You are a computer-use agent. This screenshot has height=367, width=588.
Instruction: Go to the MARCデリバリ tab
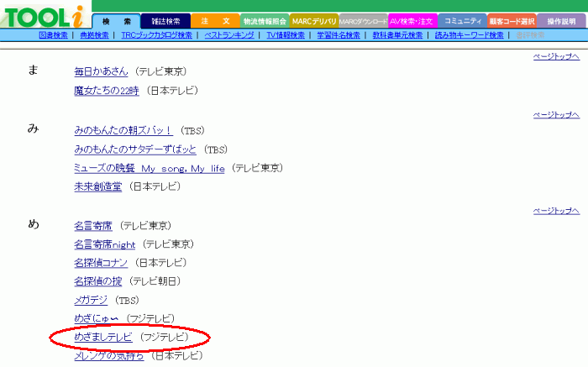tap(314, 21)
